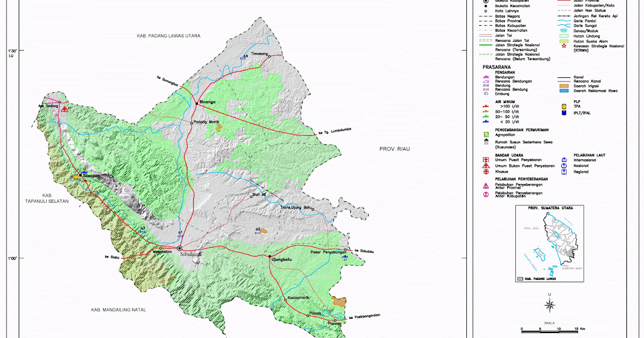Image resolution: width=644 pixels, height=338 pixels.
Task: Click the blue IPLT/IPAL cylinder icon
Action: pos(564,113)
